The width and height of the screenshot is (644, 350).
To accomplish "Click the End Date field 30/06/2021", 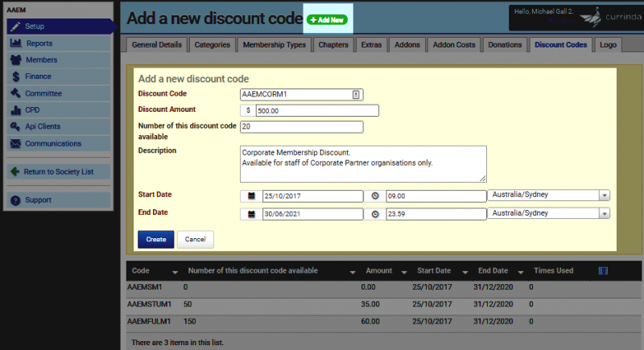I will point(312,214).
